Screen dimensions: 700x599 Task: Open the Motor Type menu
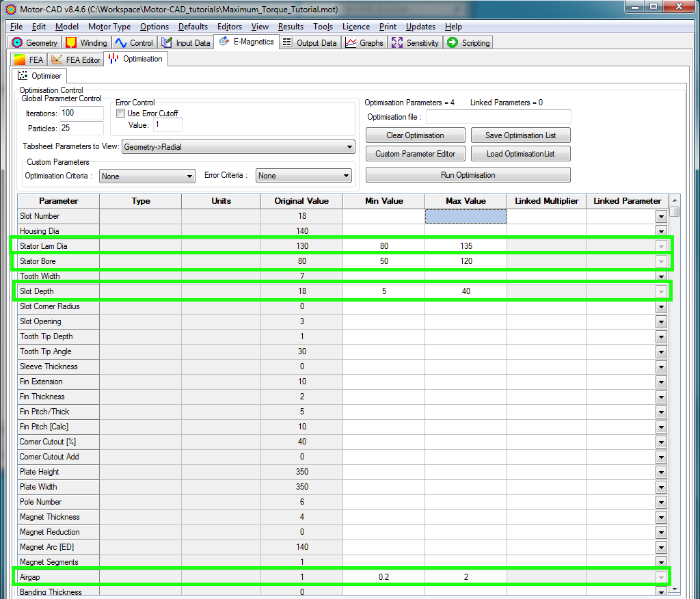(x=109, y=27)
